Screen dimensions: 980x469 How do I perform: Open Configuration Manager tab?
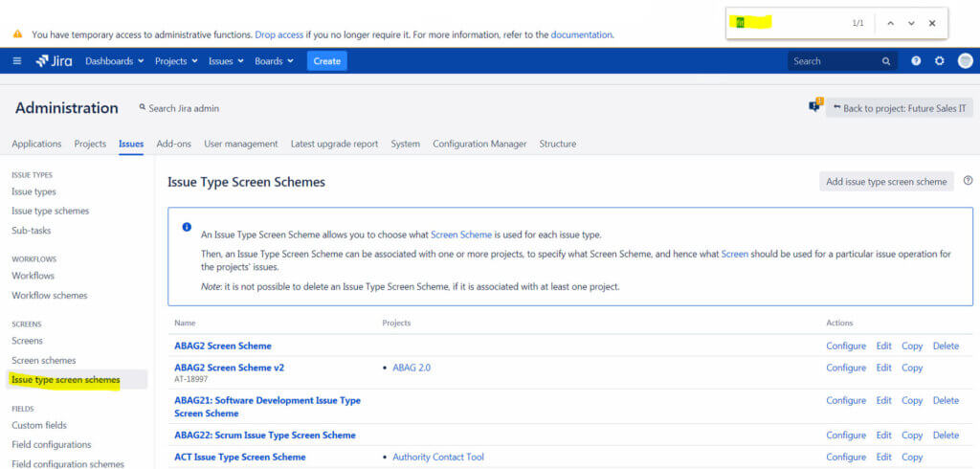[x=480, y=144]
